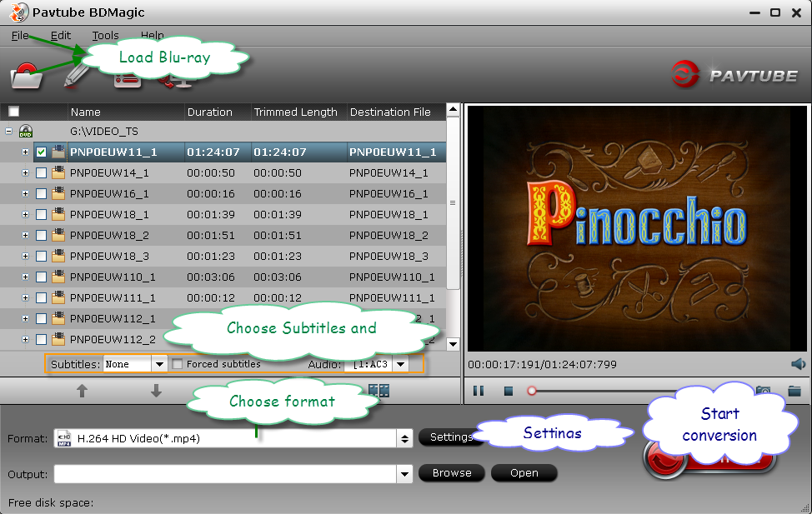This screenshot has height=514, width=812.
Task: Open the Format selection stepper
Action: click(x=404, y=438)
